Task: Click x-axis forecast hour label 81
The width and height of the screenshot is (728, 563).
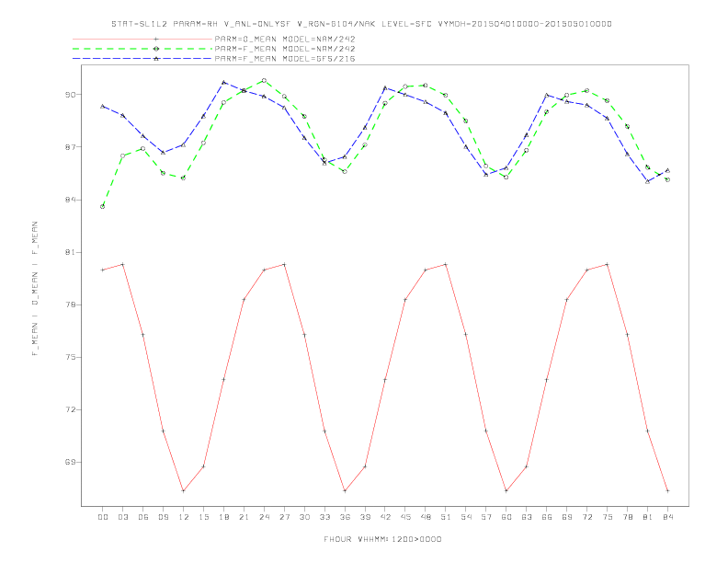Action: pyautogui.click(x=648, y=517)
